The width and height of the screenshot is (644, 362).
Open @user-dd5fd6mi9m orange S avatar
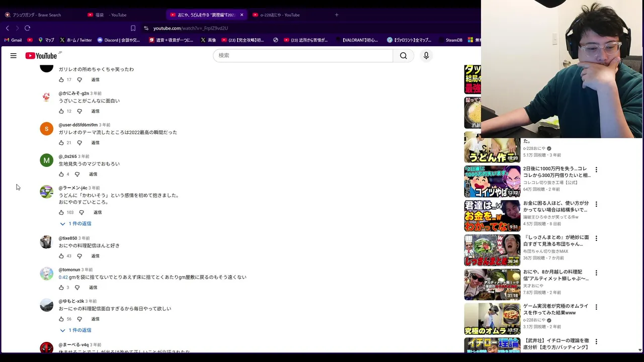click(46, 129)
